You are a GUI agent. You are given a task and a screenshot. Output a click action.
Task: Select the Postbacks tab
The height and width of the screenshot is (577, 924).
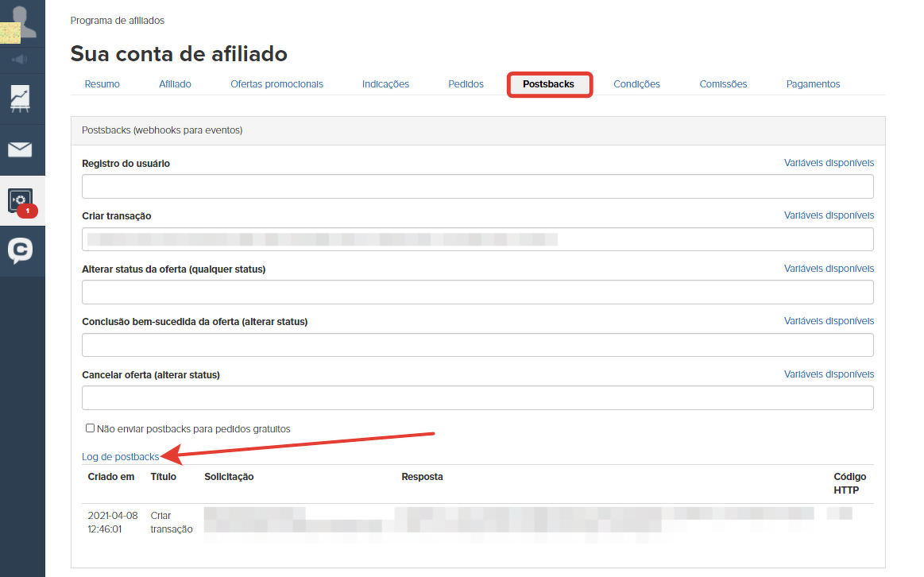click(x=548, y=84)
